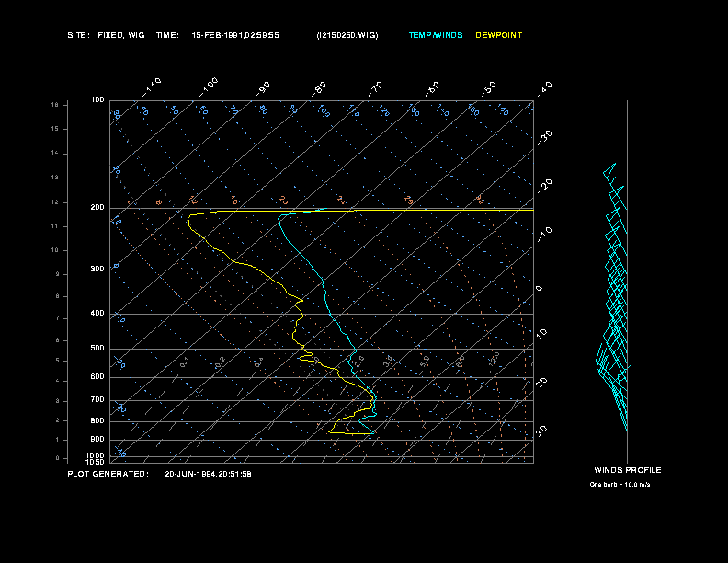Click the pressure axis label '800'
728x563 pixels.
click(x=97, y=420)
